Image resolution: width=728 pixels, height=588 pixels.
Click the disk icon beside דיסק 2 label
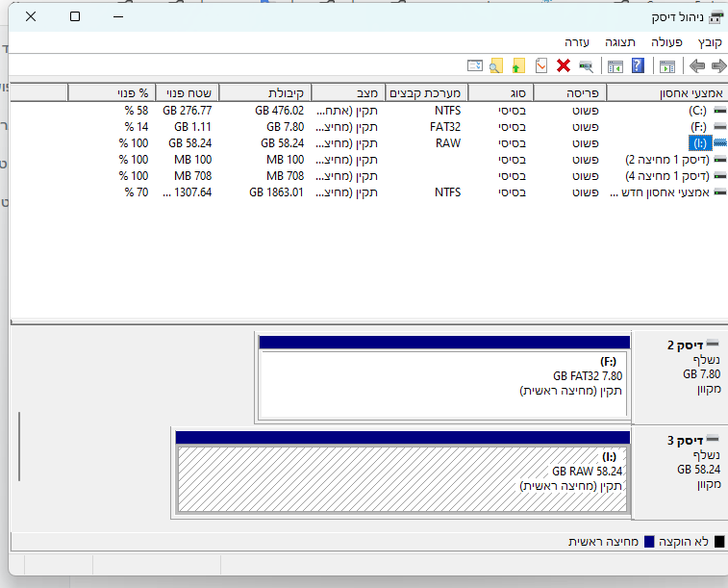click(x=713, y=345)
